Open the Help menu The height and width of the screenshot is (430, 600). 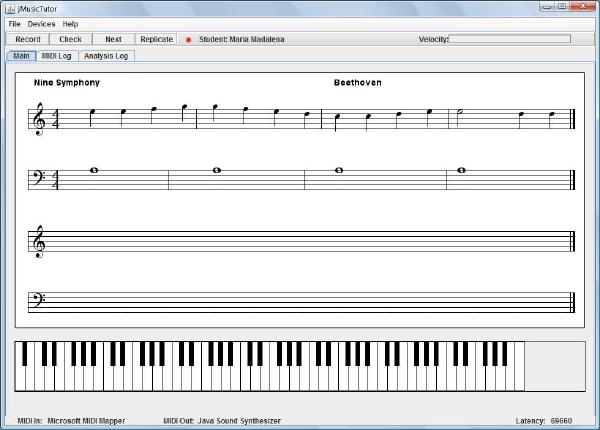point(70,24)
